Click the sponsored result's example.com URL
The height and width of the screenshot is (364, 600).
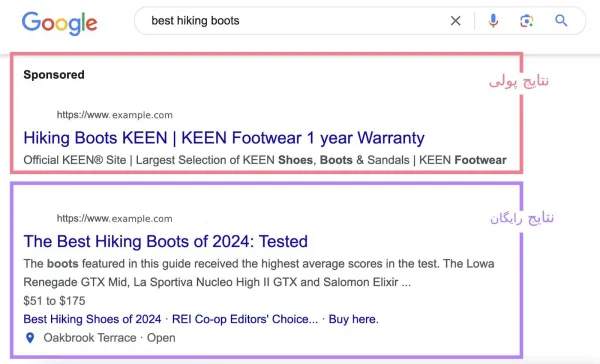click(x=114, y=115)
